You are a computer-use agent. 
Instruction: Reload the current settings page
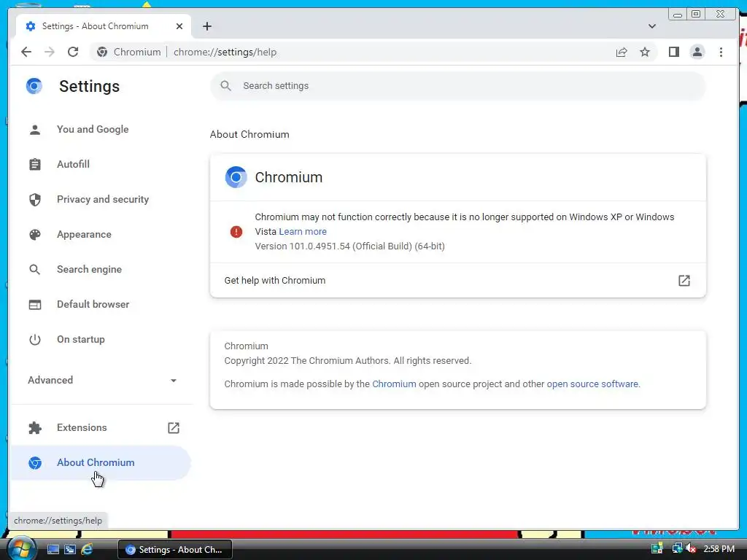(x=73, y=52)
